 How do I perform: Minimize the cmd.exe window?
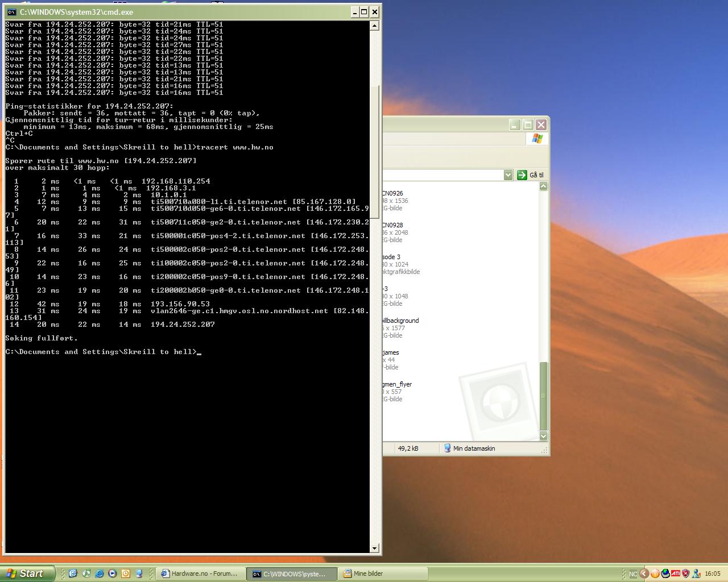pos(355,11)
